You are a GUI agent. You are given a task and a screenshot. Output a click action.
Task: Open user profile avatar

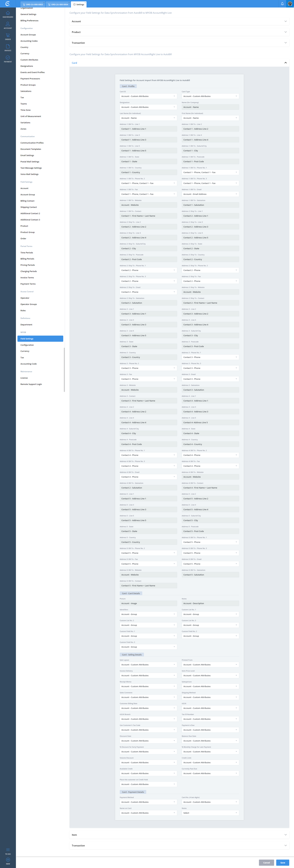click(x=290, y=4)
